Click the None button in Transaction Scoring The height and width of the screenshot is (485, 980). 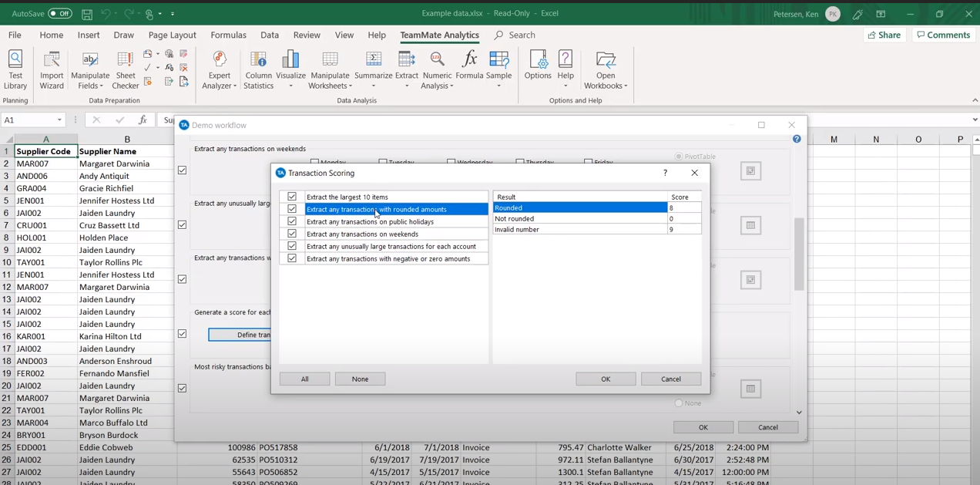pyautogui.click(x=360, y=379)
